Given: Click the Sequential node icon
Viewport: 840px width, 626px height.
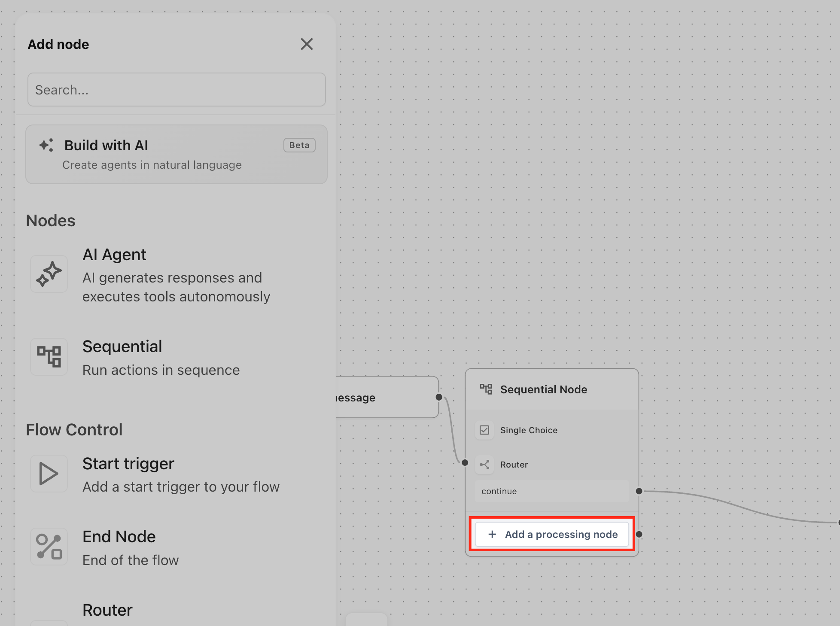Looking at the screenshot, I should coord(49,356).
